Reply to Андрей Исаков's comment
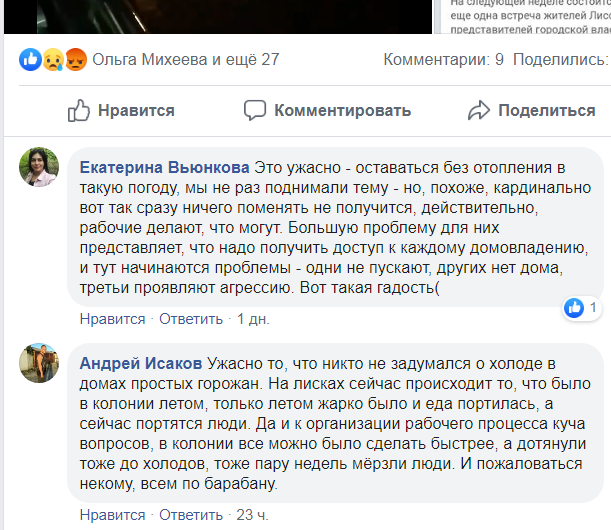611x530 pixels. click(191, 515)
